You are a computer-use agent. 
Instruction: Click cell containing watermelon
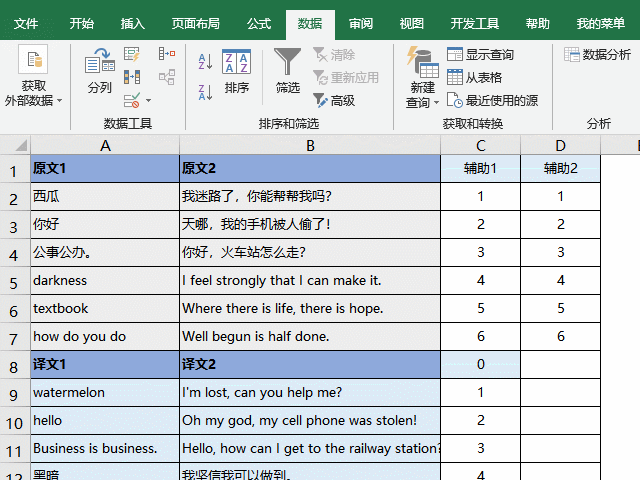105,393
